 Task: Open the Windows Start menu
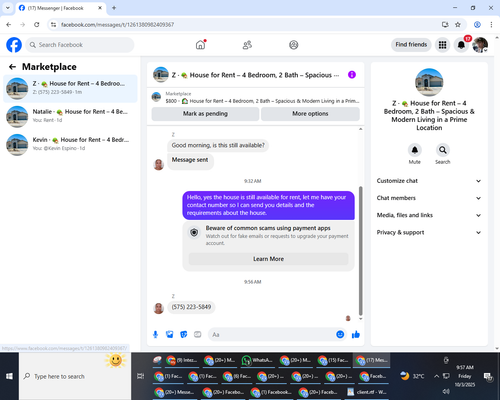tap(9, 376)
